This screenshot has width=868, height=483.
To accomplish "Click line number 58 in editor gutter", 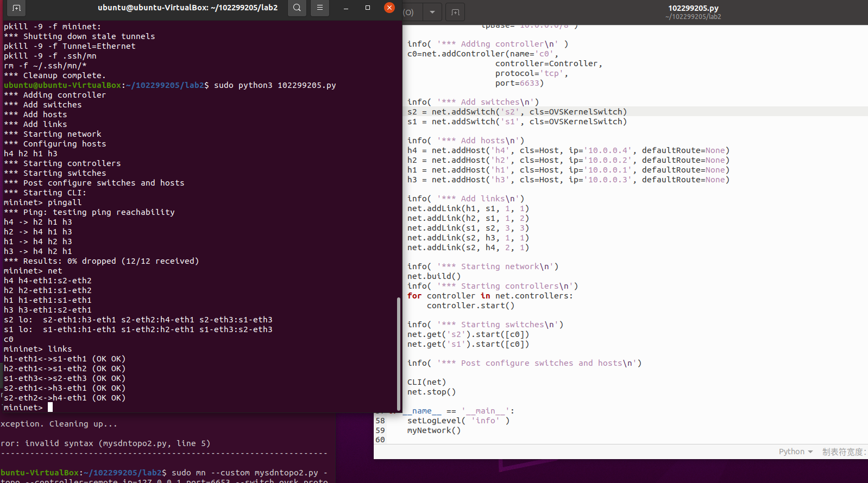I will point(380,421).
